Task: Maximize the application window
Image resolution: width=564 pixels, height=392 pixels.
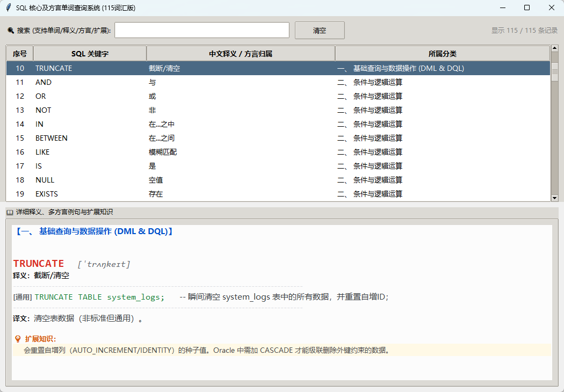Action: pyautogui.click(x=527, y=8)
